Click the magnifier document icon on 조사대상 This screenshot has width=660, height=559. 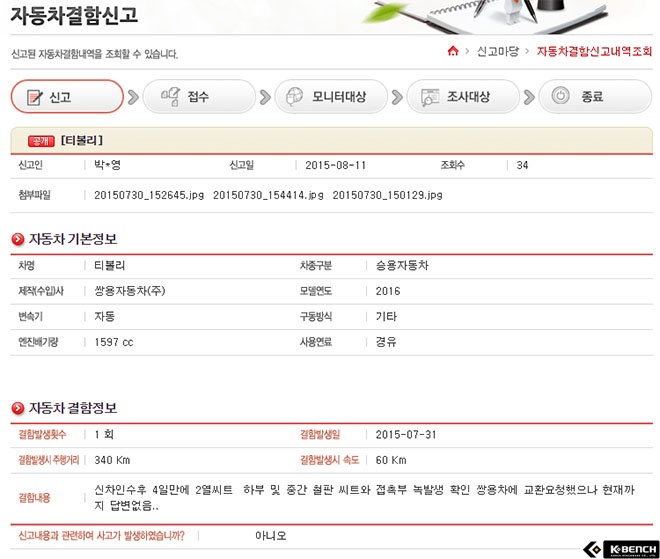click(x=430, y=97)
